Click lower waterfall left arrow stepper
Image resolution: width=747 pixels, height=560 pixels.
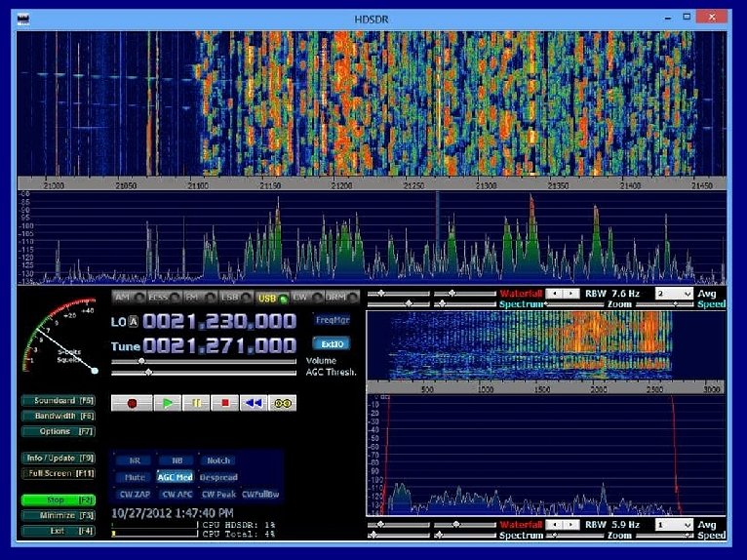pyautogui.click(x=554, y=525)
